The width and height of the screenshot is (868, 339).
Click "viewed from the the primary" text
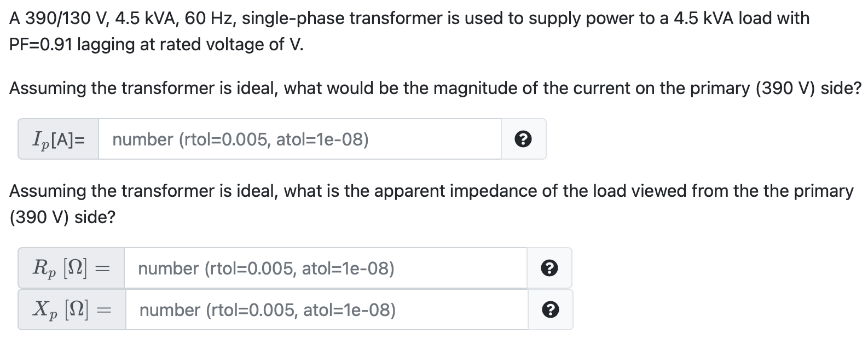point(740,191)
